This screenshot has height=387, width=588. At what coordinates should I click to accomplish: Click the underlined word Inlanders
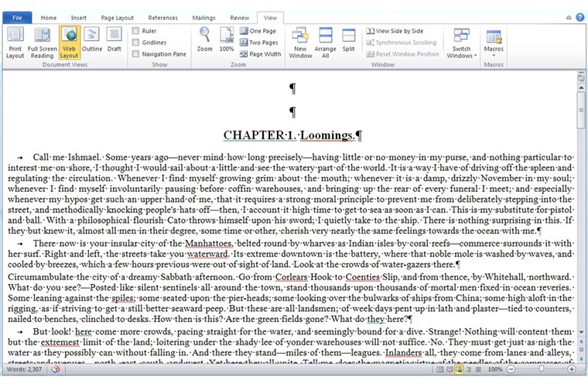point(403,353)
